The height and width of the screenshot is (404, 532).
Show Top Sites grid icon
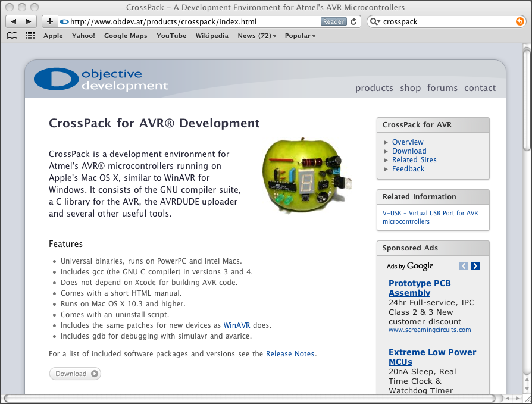tap(30, 36)
